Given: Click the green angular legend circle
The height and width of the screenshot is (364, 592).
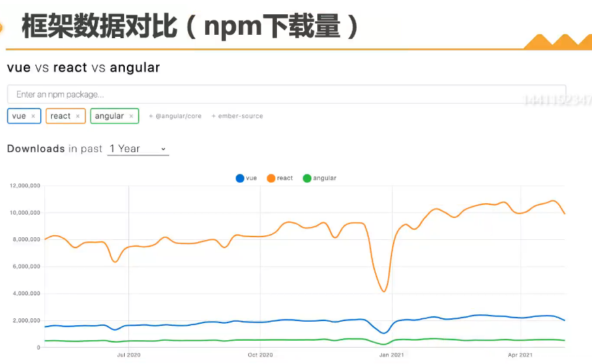Looking at the screenshot, I should click(x=307, y=179).
